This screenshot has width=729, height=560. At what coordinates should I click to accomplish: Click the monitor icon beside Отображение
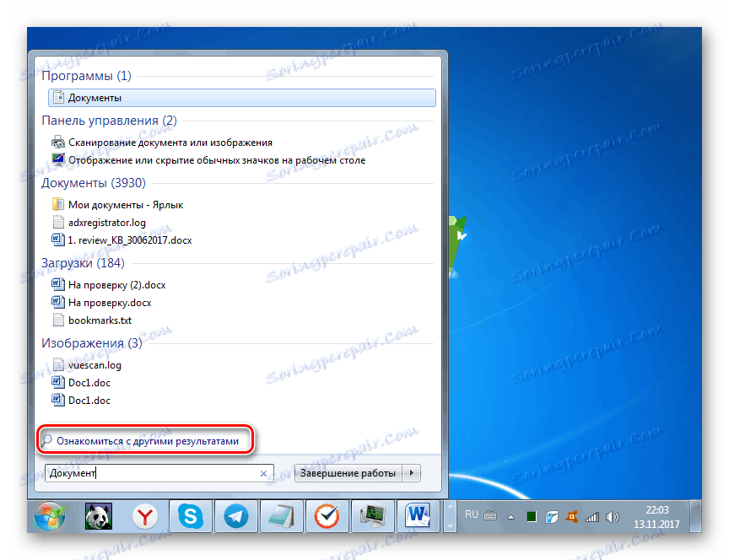click(58, 159)
